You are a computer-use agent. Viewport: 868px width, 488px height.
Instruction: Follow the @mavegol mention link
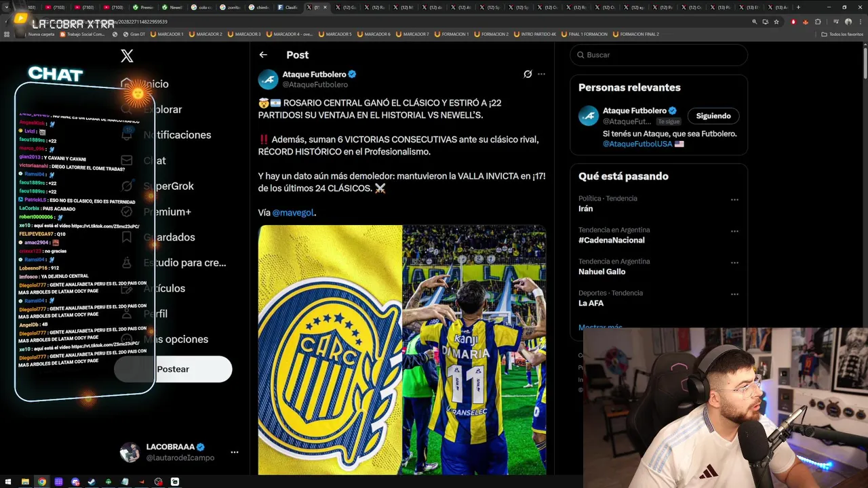[293, 212]
